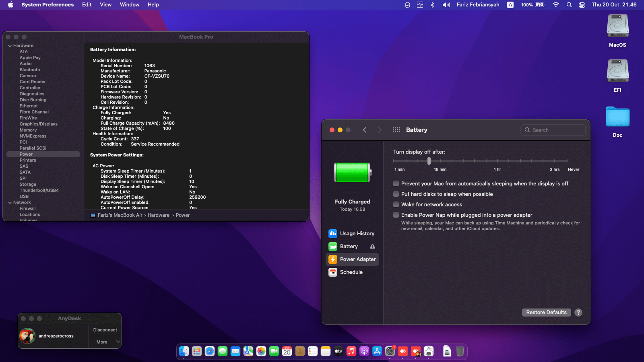This screenshot has height=362, width=644.
Task: Open the AnyDesk More dropdown
Action: (x=105, y=342)
